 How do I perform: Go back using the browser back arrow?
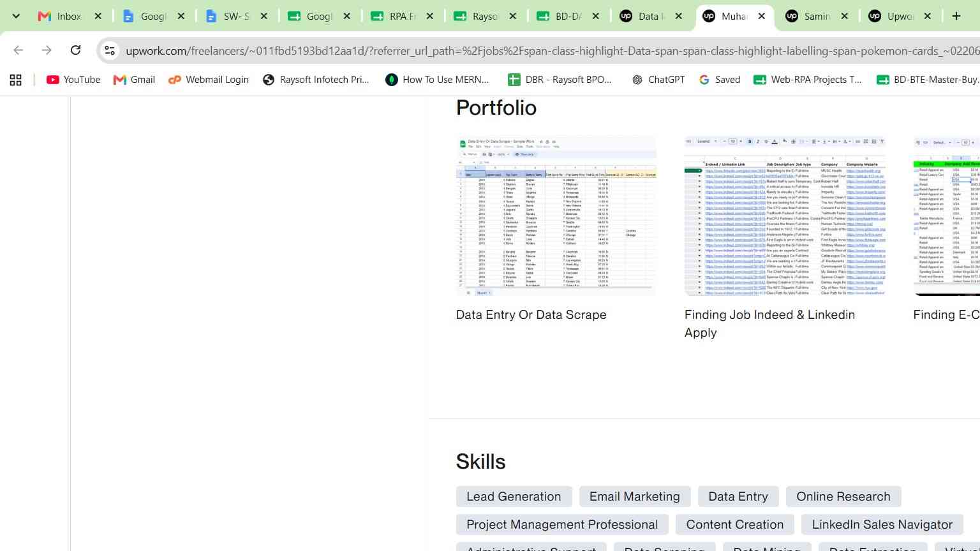[x=18, y=50]
